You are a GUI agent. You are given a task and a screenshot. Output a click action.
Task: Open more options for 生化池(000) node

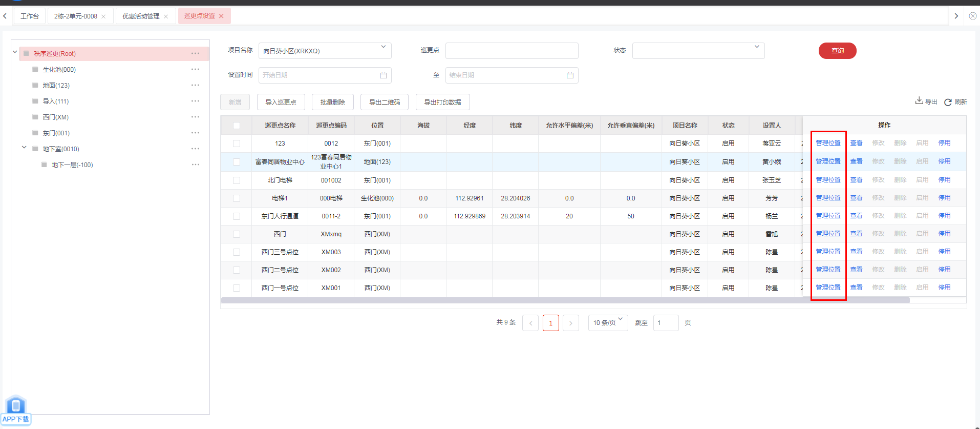[195, 69]
